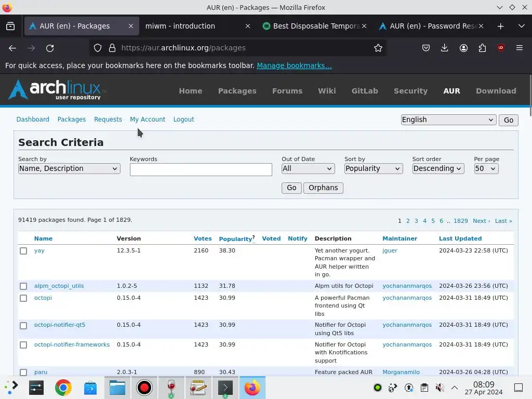Open the clipboard tray icon
Viewport: 532px width, 399px height.
click(x=424, y=388)
